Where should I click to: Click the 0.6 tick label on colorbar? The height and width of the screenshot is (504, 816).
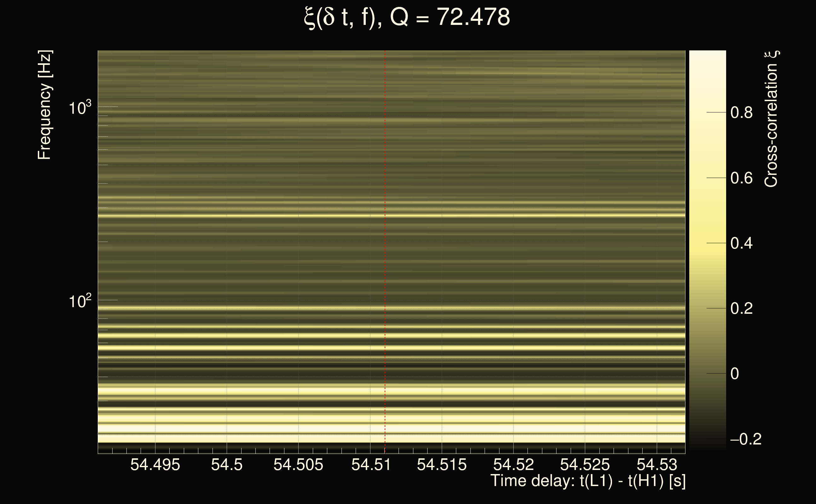(x=741, y=178)
